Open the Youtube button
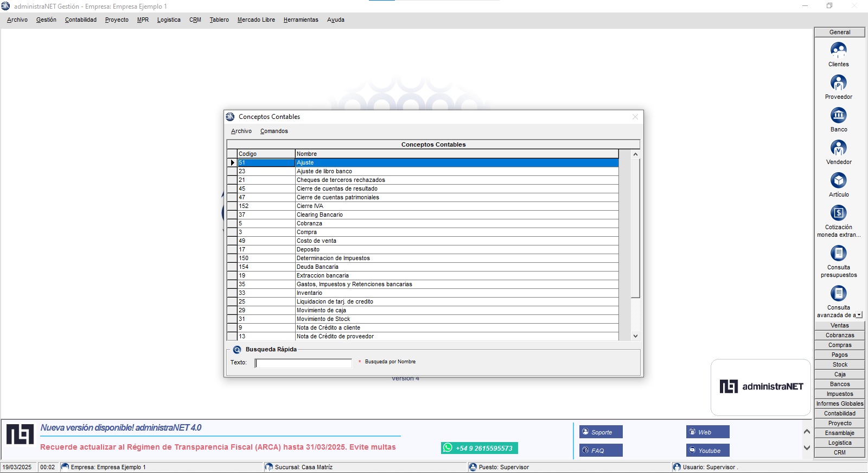 click(707, 451)
